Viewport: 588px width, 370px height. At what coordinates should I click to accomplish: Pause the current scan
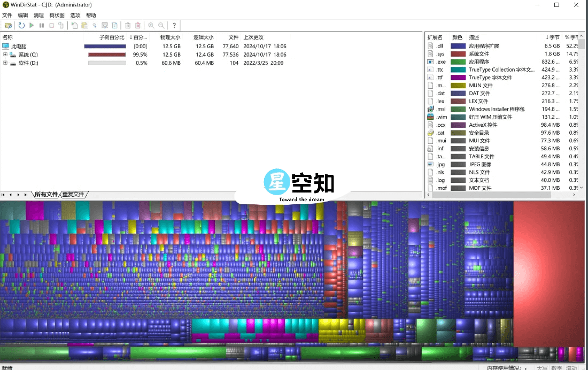point(41,25)
